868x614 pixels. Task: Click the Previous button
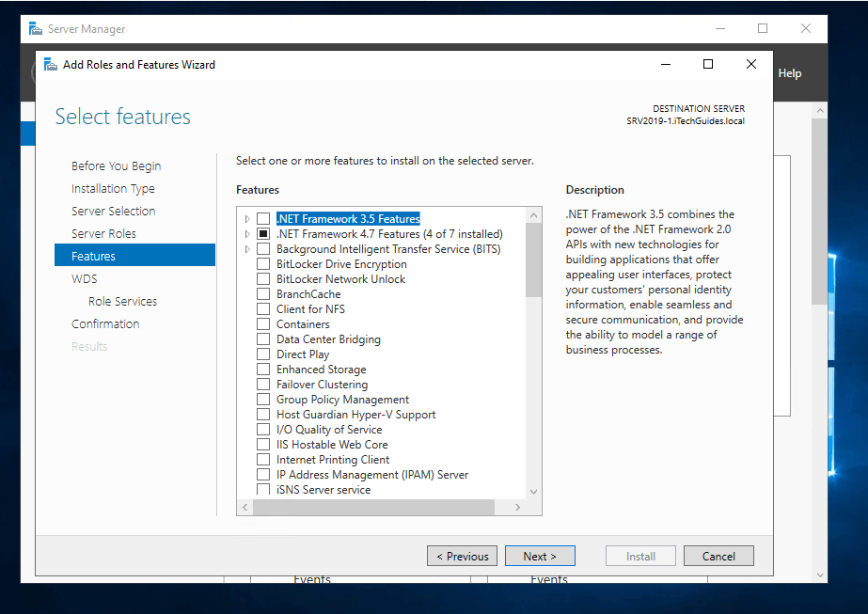463,556
